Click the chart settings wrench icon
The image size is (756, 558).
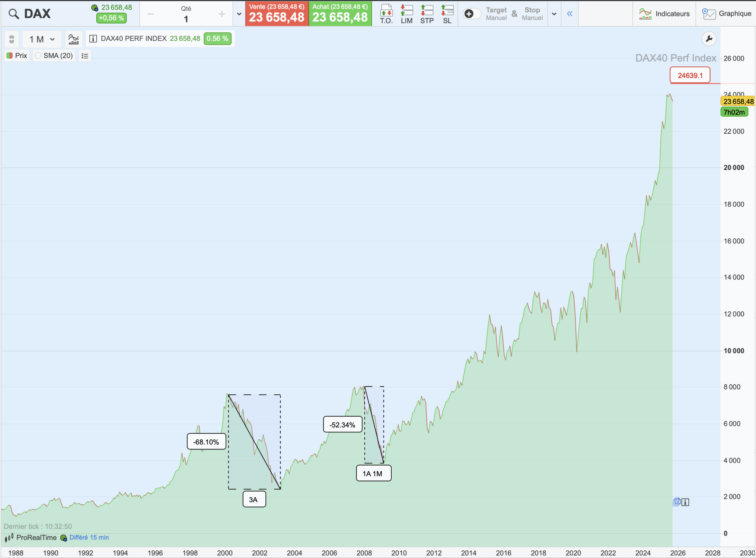tap(709, 38)
